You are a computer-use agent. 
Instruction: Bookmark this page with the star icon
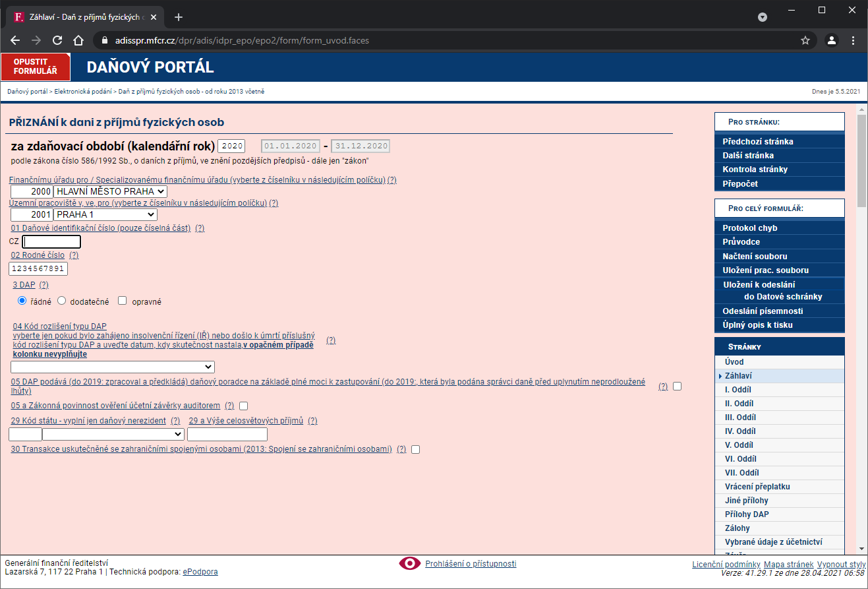[805, 40]
